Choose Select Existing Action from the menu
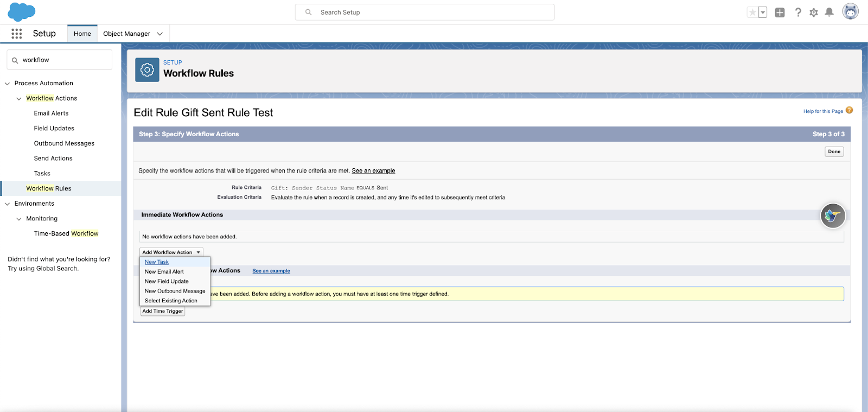This screenshot has height=412, width=868. (171, 301)
